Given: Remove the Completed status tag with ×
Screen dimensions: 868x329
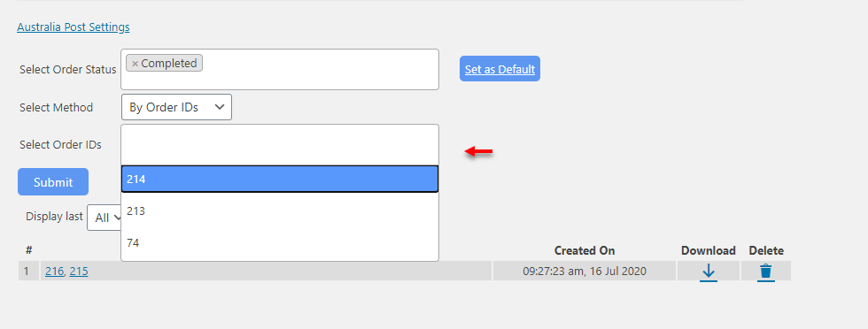Looking at the screenshot, I should point(135,64).
